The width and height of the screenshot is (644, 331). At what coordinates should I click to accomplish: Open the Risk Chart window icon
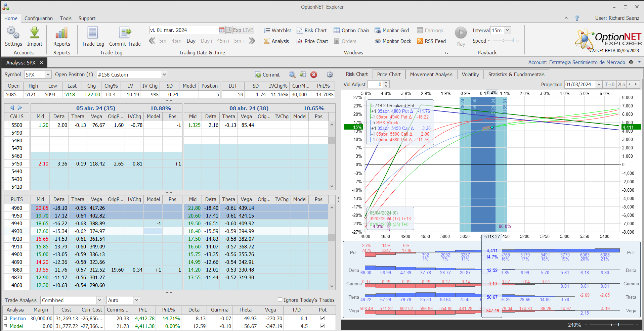[x=300, y=30]
